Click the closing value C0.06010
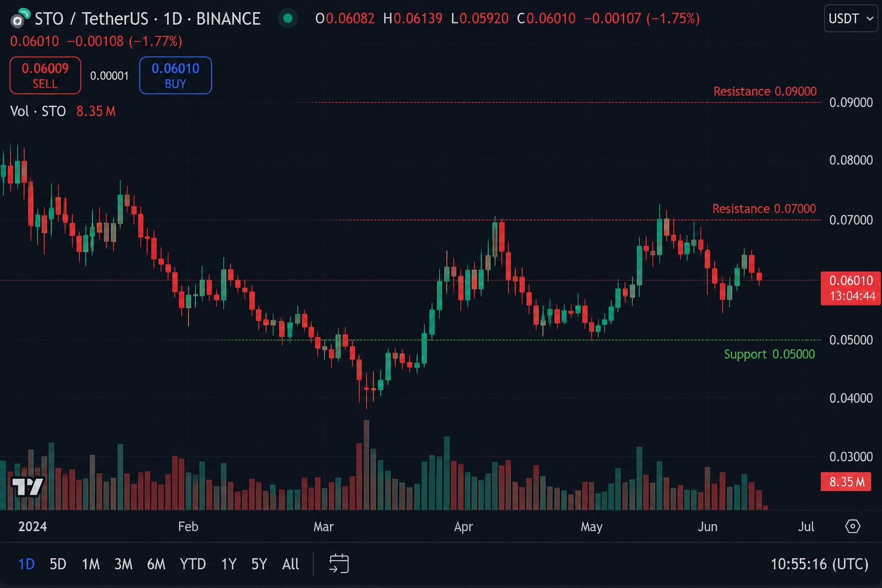The width and height of the screenshot is (882, 588). (546, 18)
